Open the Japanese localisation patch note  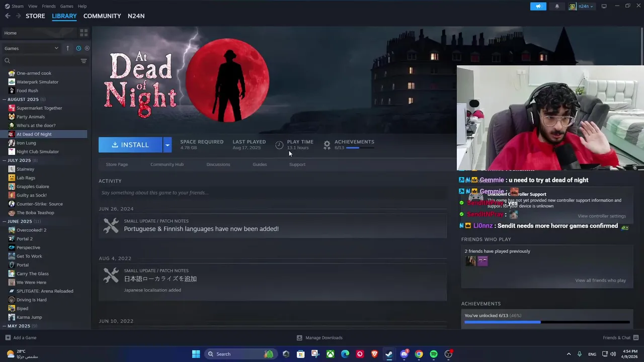273,282
